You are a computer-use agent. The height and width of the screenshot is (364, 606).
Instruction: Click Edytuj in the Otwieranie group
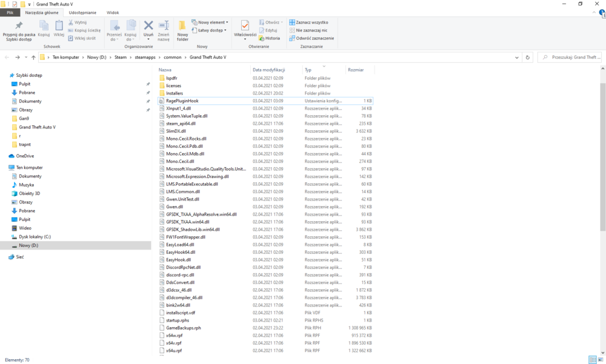pos(268,30)
